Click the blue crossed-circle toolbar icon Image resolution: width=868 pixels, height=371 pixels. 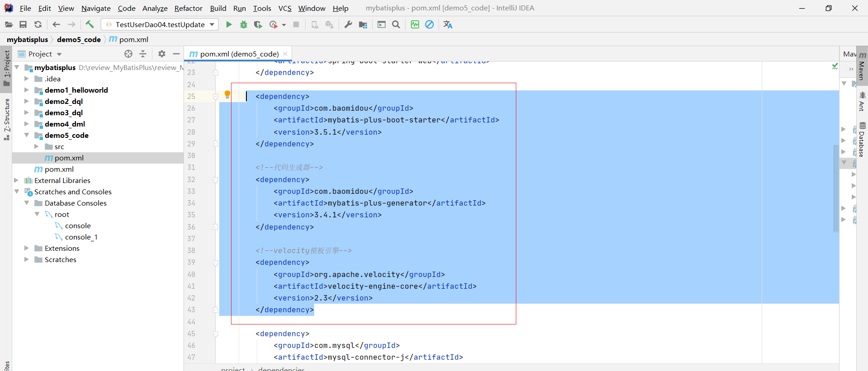[429, 24]
